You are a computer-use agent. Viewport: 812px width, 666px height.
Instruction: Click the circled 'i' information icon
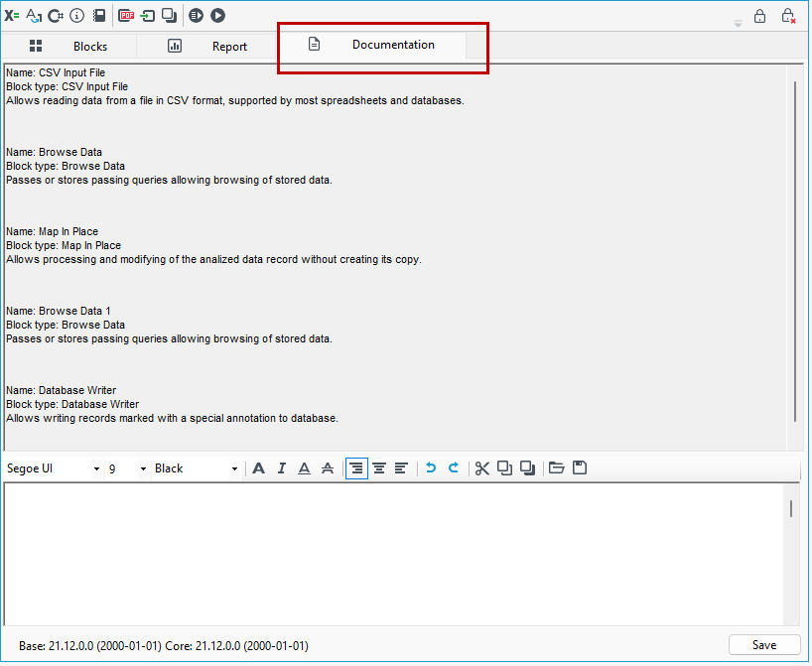76,16
